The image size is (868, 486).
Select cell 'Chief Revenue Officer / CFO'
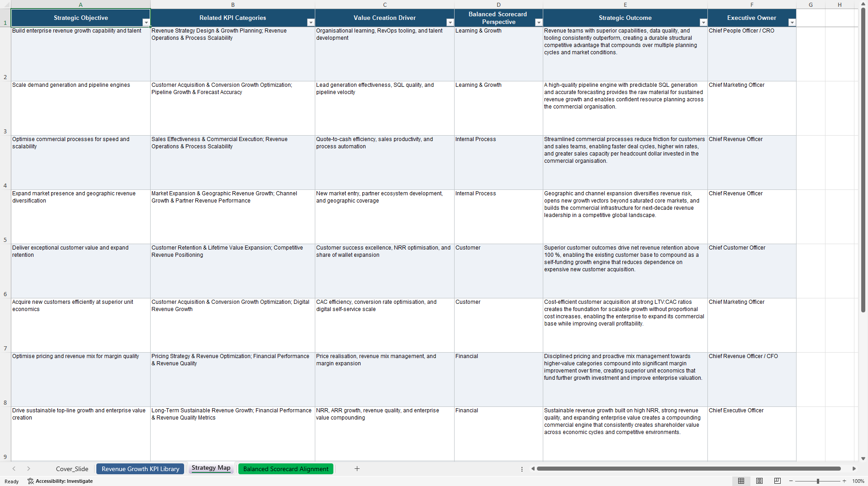(752, 380)
